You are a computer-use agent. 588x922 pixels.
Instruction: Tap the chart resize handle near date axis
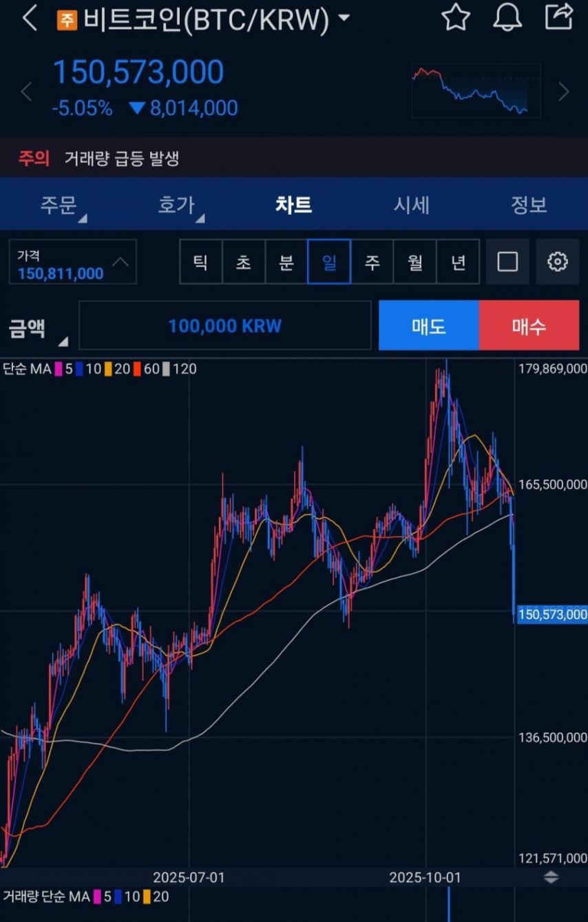point(552,877)
